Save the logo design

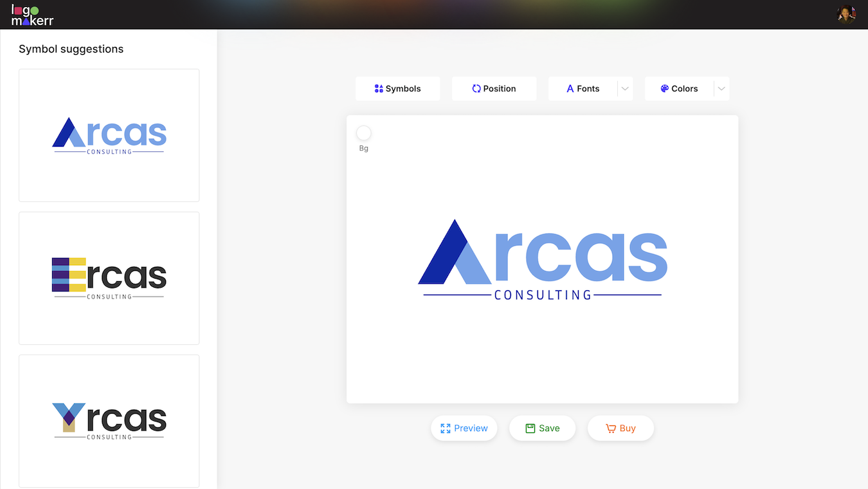542,429
